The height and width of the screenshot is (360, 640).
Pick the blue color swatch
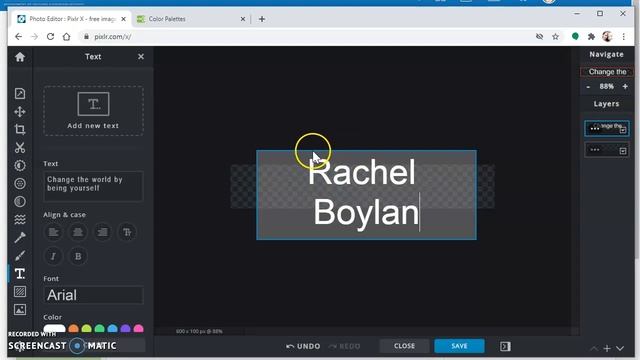point(113,329)
